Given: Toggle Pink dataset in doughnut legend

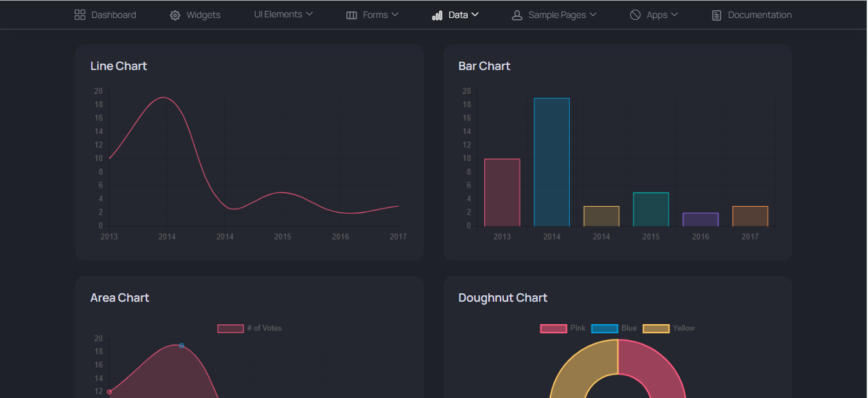Looking at the screenshot, I should coord(563,328).
